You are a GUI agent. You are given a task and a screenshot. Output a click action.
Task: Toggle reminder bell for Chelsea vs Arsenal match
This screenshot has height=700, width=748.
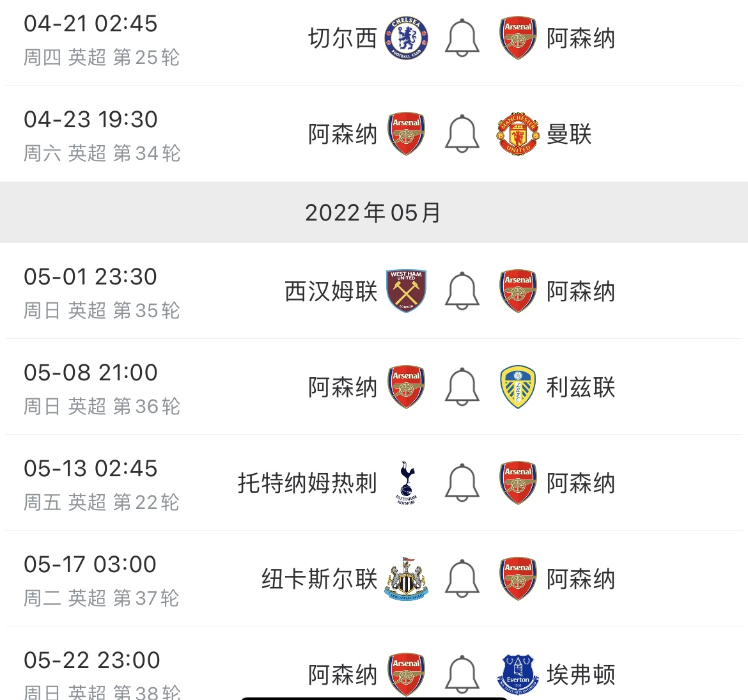click(462, 38)
